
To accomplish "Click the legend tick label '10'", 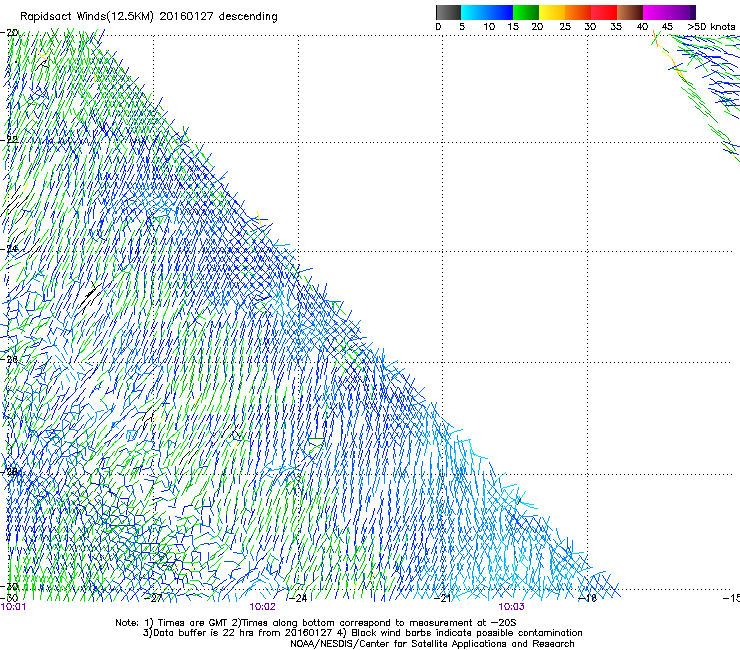I will coord(489,27).
